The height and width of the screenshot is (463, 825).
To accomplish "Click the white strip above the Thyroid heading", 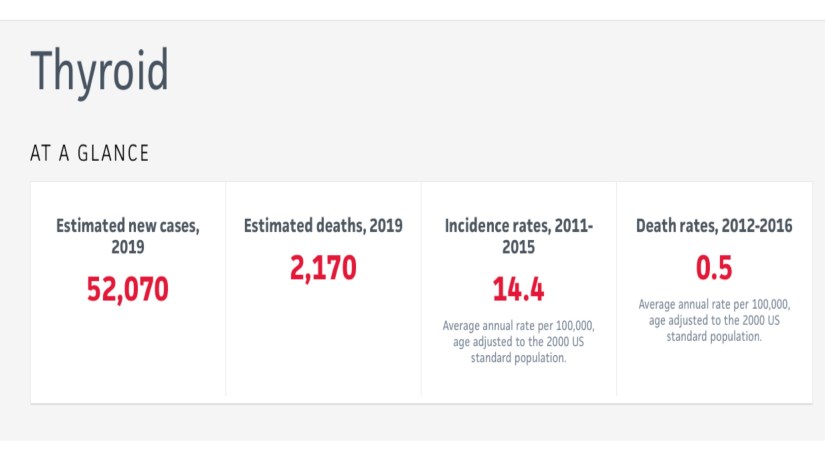I will (412, 9).
